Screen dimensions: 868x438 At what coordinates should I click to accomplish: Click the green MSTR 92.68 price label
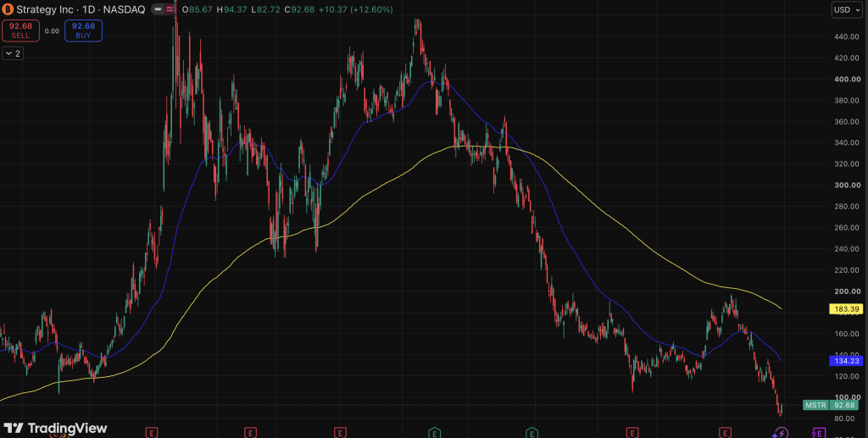pos(832,405)
